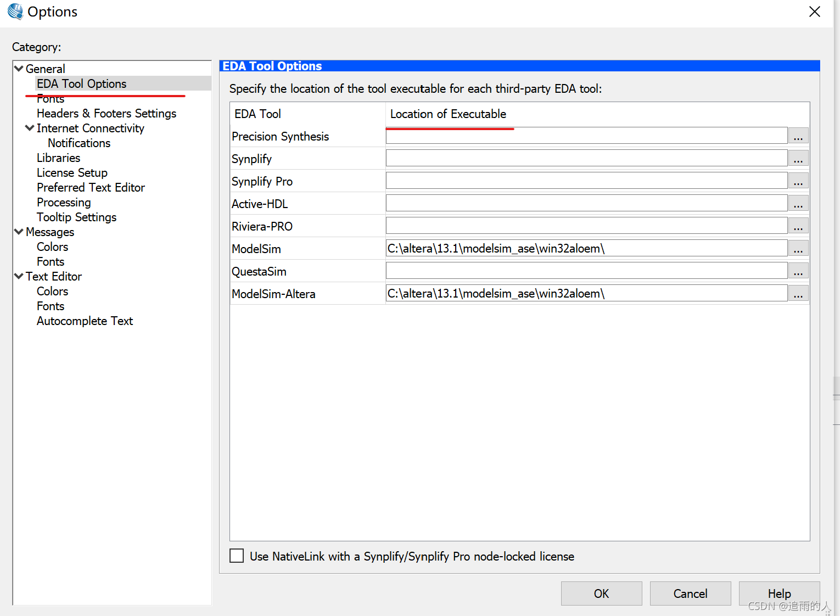Browse for Active-HDL executable

tap(798, 203)
